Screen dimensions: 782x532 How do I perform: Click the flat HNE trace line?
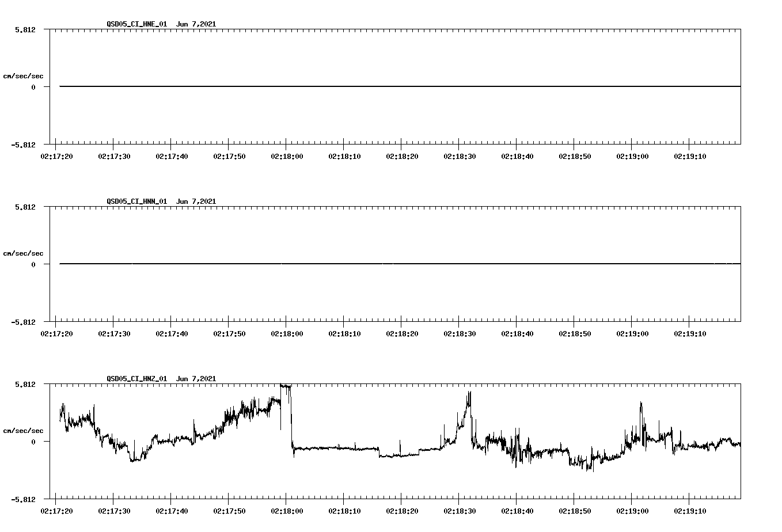click(400, 86)
